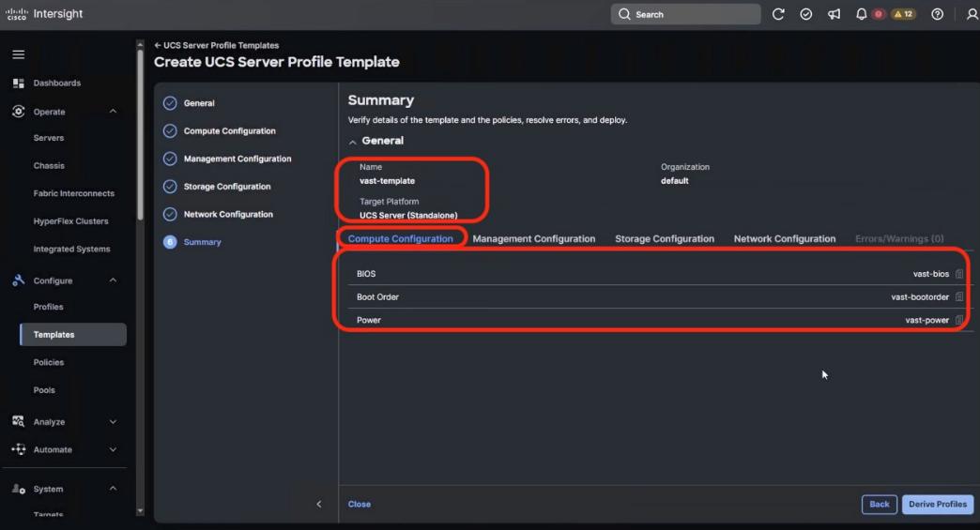The height and width of the screenshot is (530, 980).
Task: Click the vast-bios policy name
Action: click(930, 273)
